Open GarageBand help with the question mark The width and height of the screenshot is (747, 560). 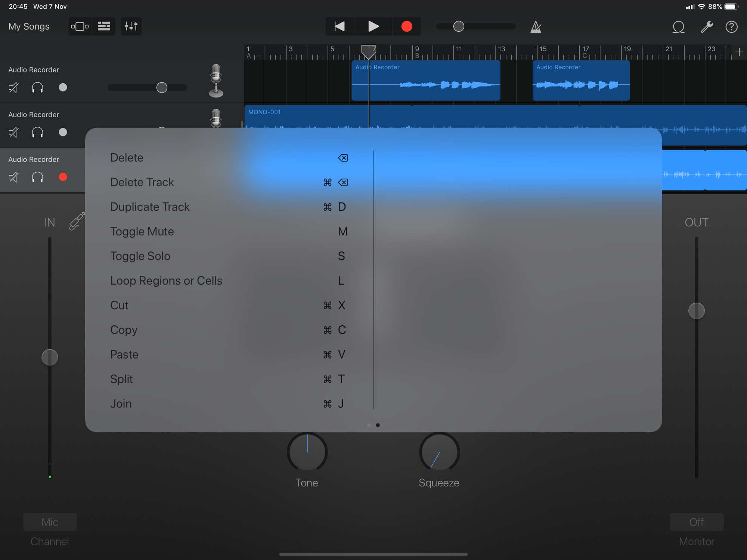732,27
